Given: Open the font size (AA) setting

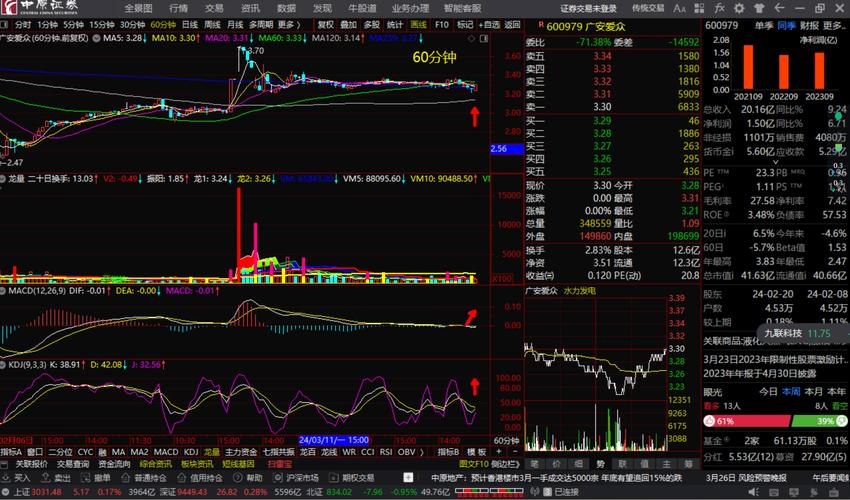Looking at the screenshot, I should pos(679,8).
